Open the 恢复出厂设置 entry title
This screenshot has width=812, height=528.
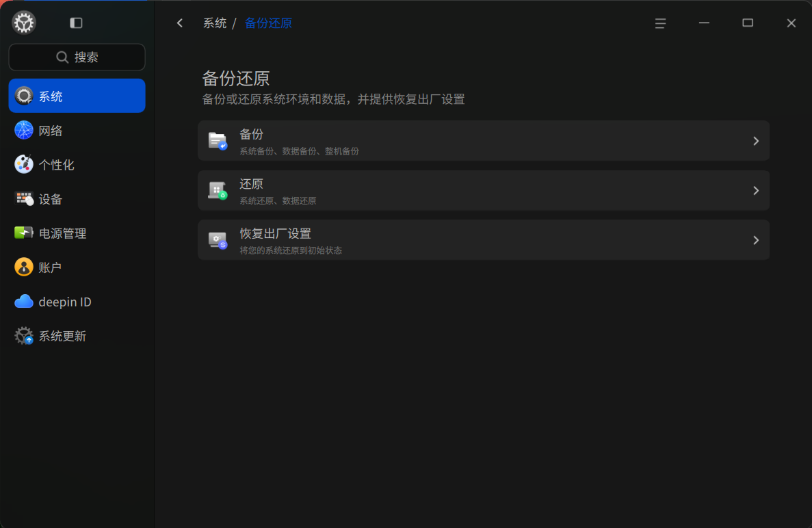click(275, 233)
